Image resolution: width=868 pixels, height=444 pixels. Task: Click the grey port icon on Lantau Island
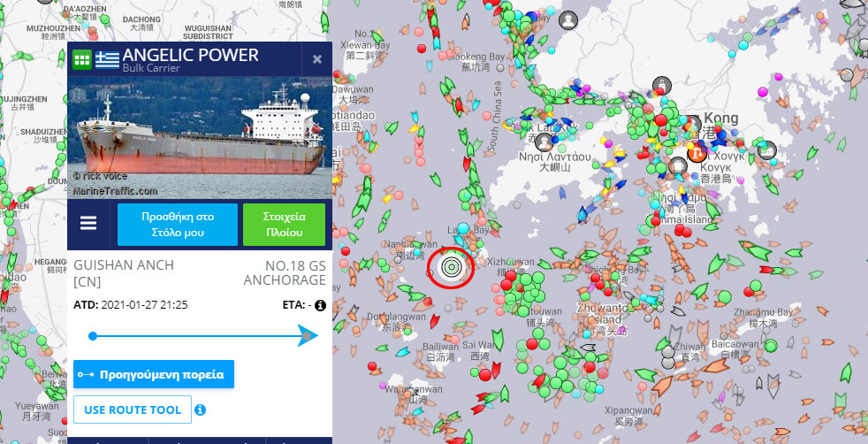[544, 142]
